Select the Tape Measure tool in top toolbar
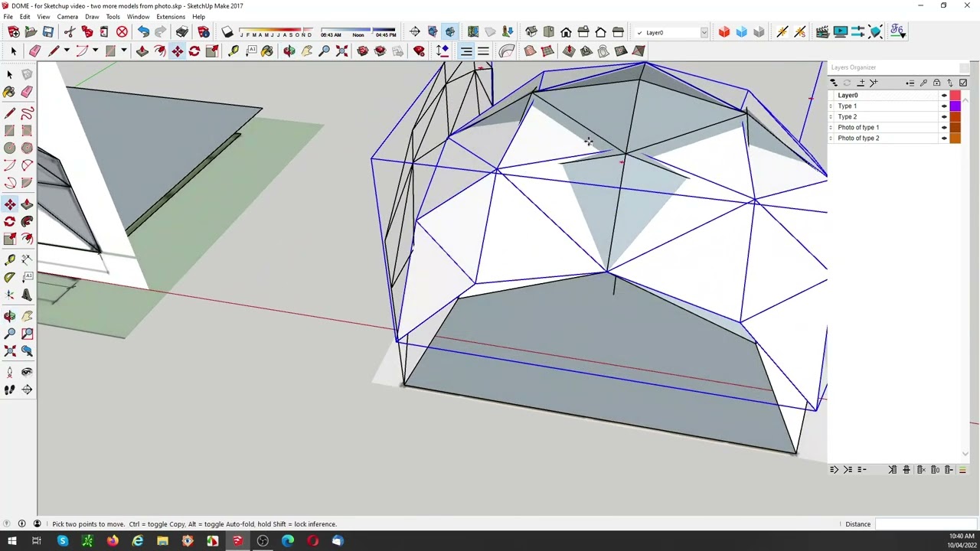Viewport: 980px width, 551px height. click(x=234, y=51)
